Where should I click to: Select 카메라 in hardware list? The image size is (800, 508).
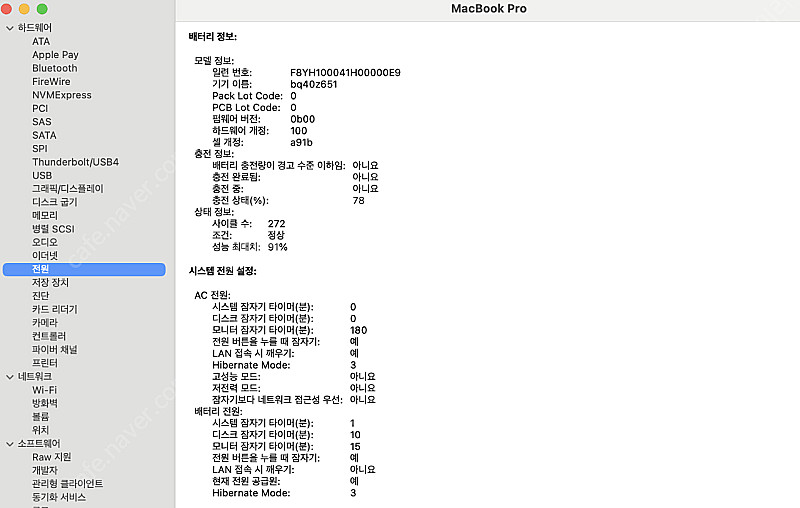click(45, 323)
